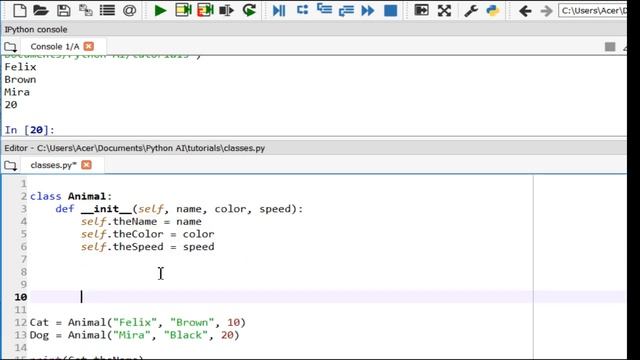Click the Cat = Animal("Felix") line
Viewport: 640px width, 360px height.
(x=138, y=322)
